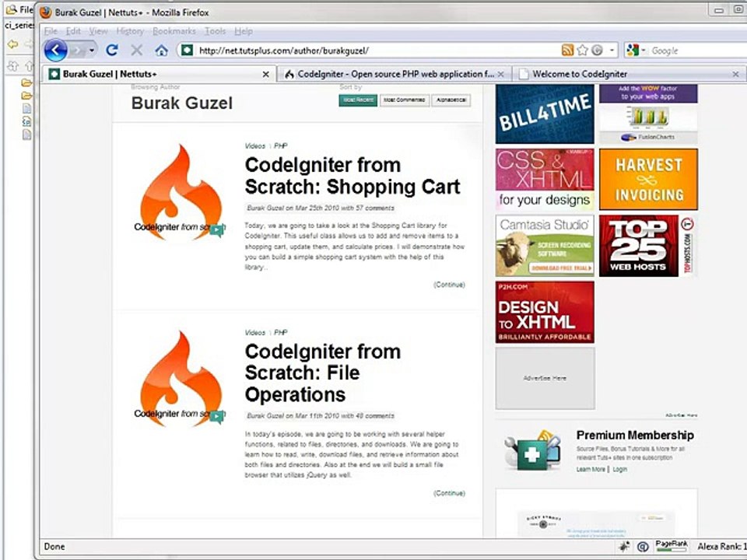Viewport: 747px width, 560px height.
Task: Close the Burak Guzel Nettuts+ tab
Action: click(266, 75)
